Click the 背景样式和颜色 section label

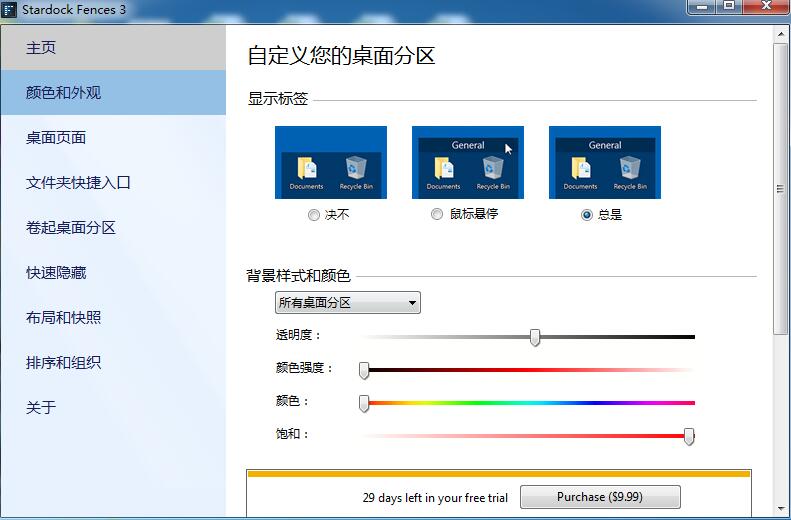(298, 276)
